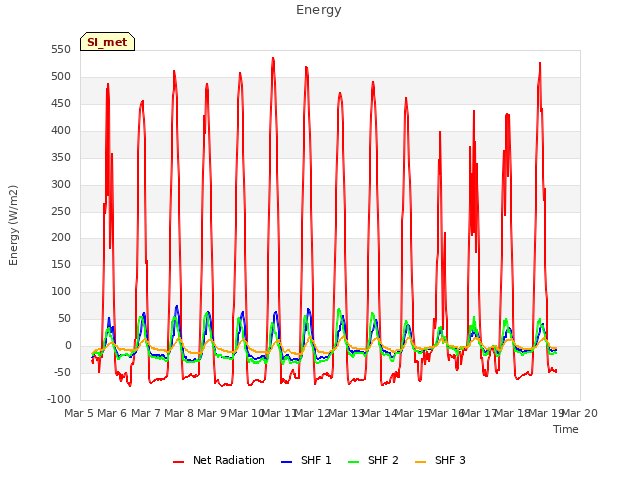Click the SI_met label tag

click(107, 42)
